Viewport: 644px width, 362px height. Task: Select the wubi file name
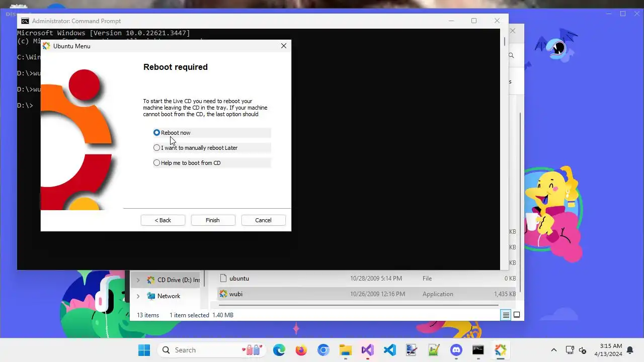pyautogui.click(x=236, y=294)
